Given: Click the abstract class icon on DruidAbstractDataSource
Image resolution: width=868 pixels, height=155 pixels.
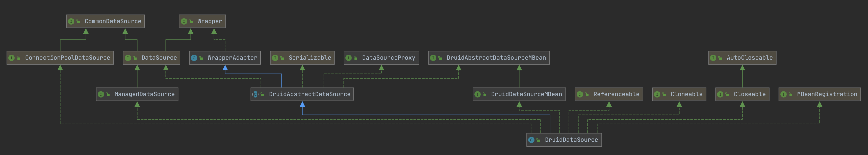Looking at the screenshot, I should tap(256, 94).
